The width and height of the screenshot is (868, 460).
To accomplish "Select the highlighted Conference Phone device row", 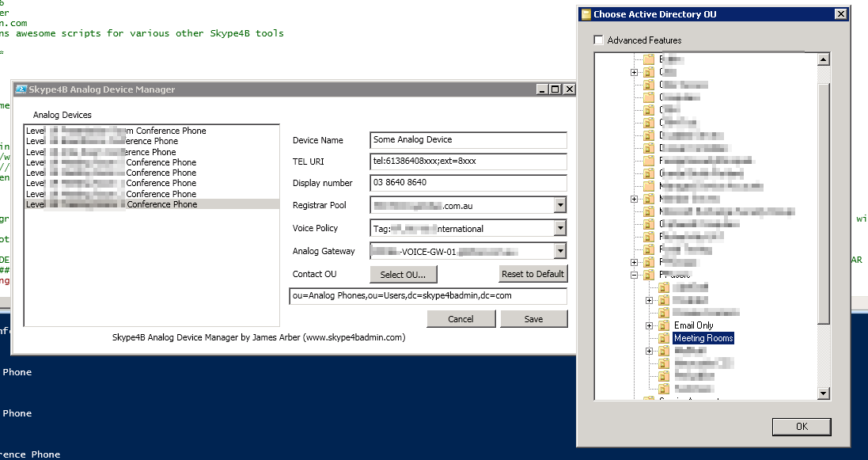I will tap(152, 204).
